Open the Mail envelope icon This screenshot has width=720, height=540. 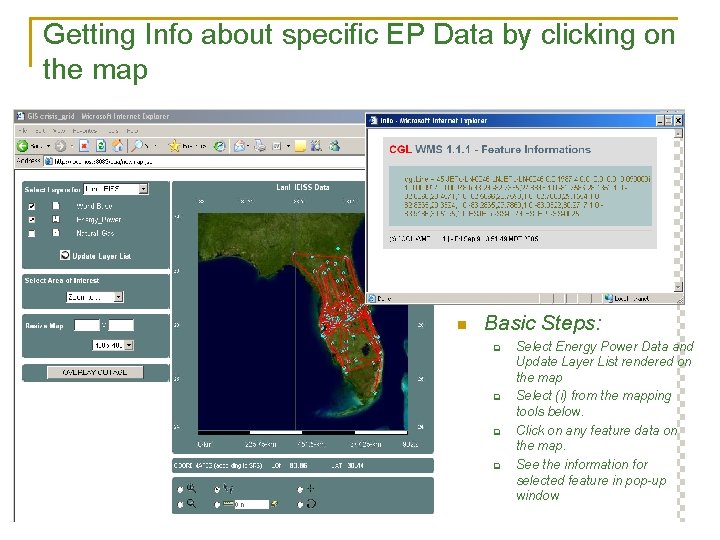[239, 146]
